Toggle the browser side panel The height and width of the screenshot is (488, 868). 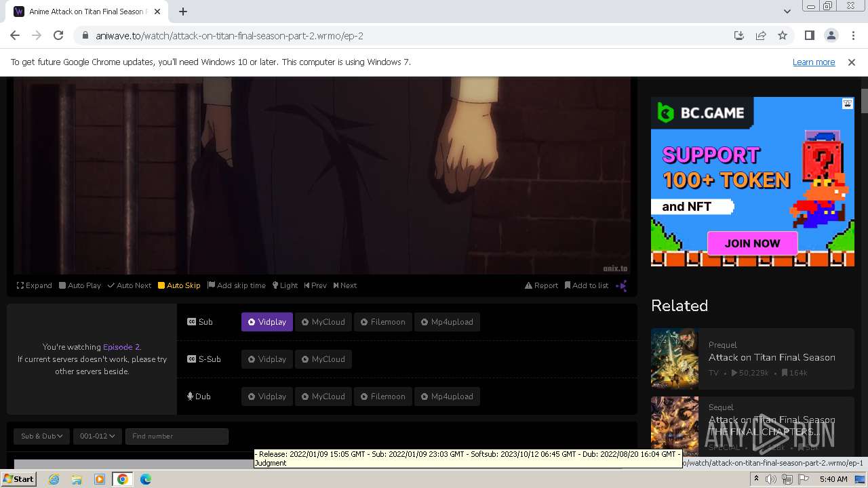(810, 36)
